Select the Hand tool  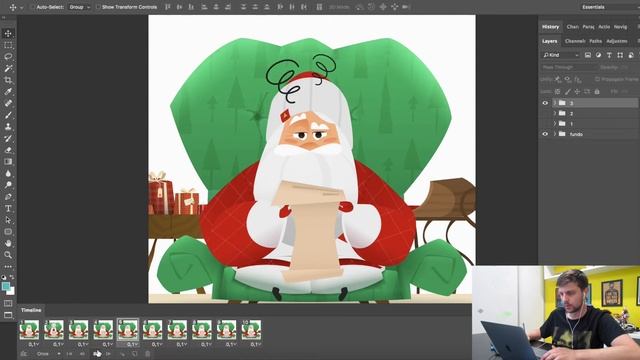tap(8, 243)
